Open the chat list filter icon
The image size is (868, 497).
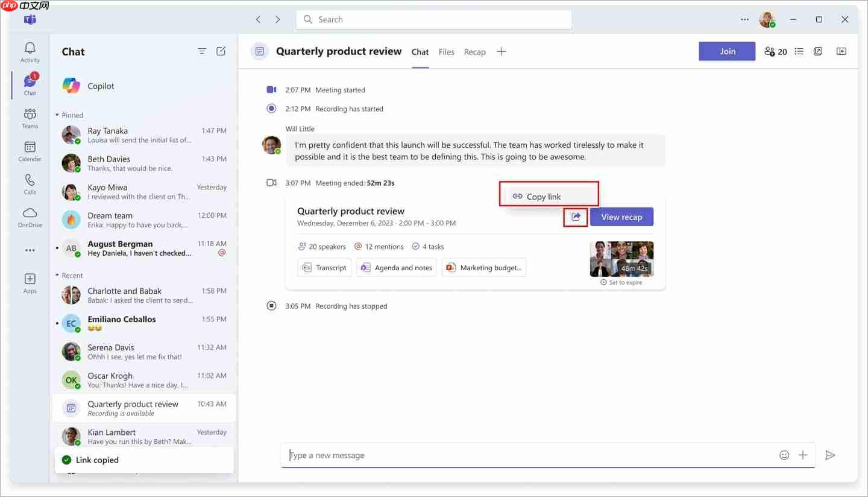pyautogui.click(x=202, y=51)
